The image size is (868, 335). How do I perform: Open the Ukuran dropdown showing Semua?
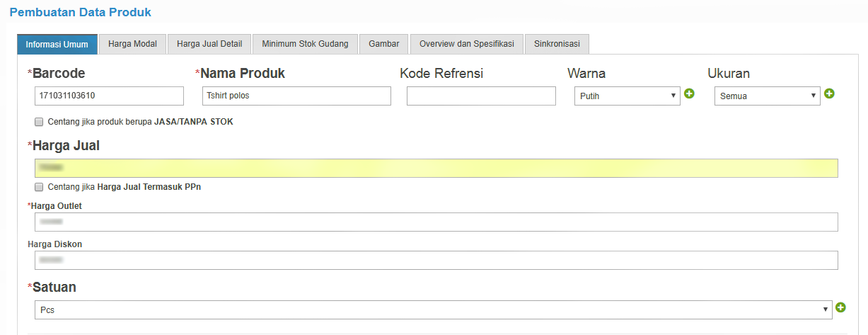click(767, 96)
